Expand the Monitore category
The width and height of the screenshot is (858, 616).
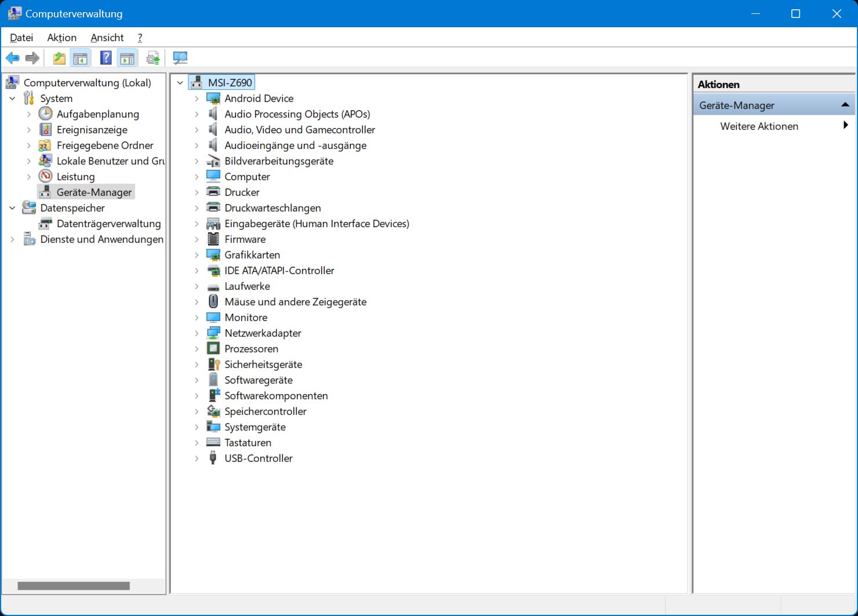pyautogui.click(x=197, y=318)
